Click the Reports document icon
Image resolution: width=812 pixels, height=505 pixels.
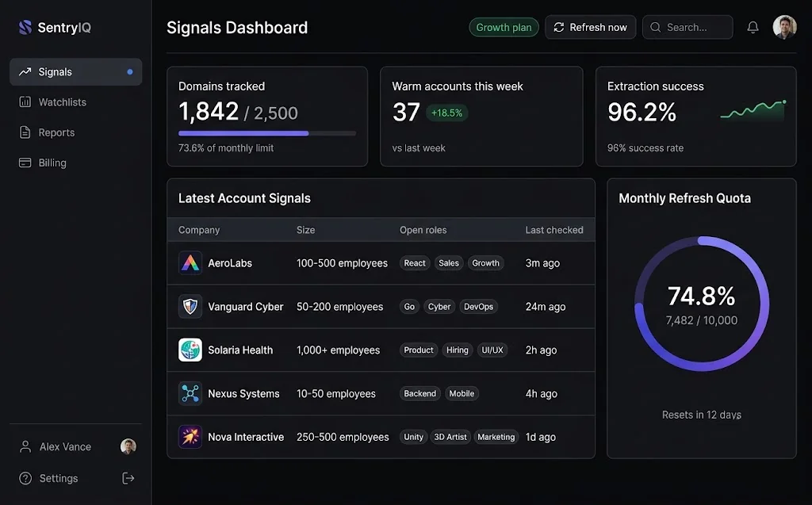click(x=25, y=132)
